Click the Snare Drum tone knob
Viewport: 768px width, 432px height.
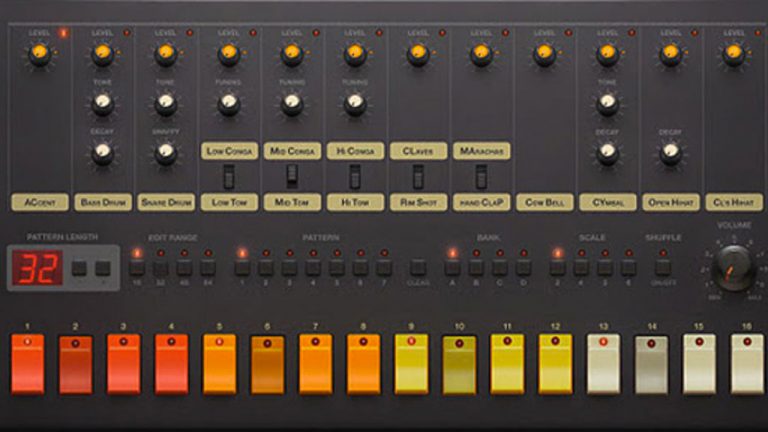coord(166,104)
